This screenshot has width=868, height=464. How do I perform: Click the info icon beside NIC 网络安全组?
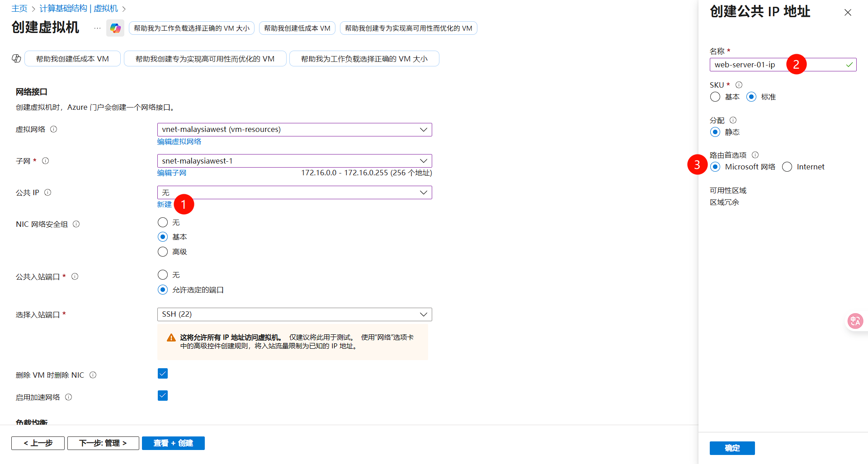(x=76, y=224)
